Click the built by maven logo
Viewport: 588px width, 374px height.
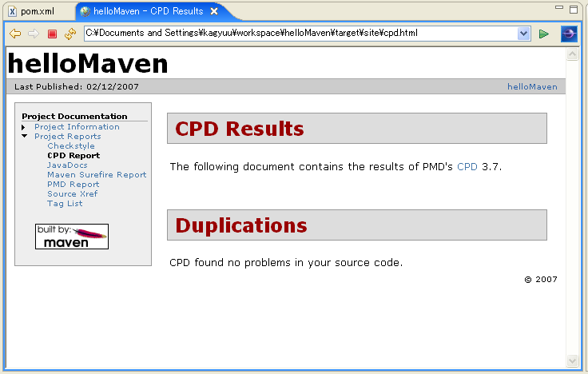click(x=72, y=237)
